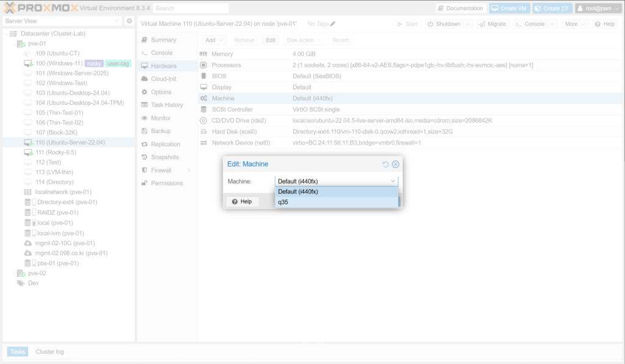Click Help button in the Machine dialog

[x=242, y=201]
